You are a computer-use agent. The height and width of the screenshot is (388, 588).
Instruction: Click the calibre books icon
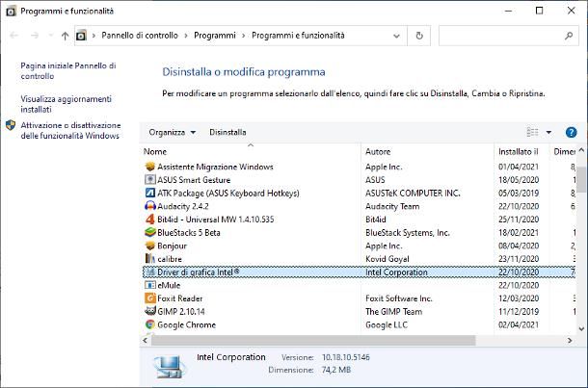150,258
